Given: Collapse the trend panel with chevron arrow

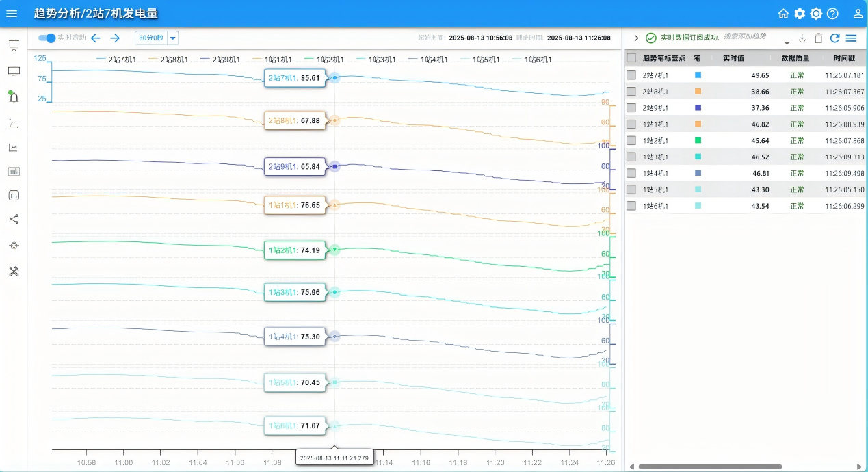Looking at the screenshot, I should tap(636, 38).
